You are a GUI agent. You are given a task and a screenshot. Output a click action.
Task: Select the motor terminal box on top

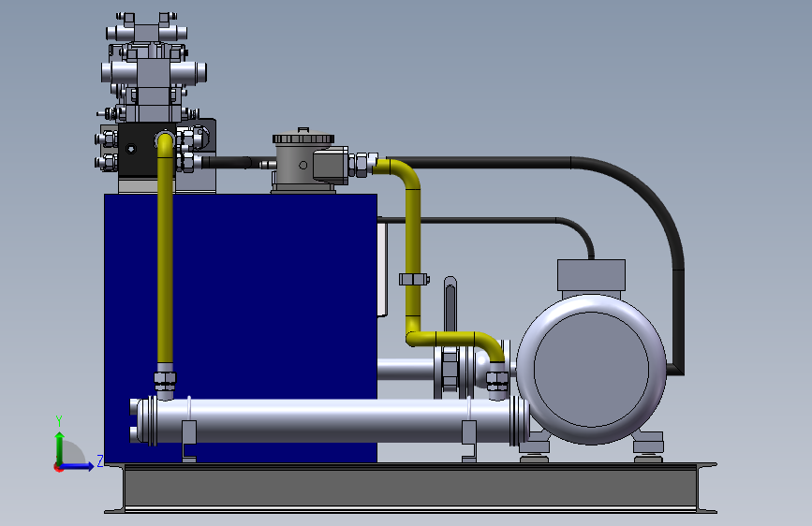591,275
